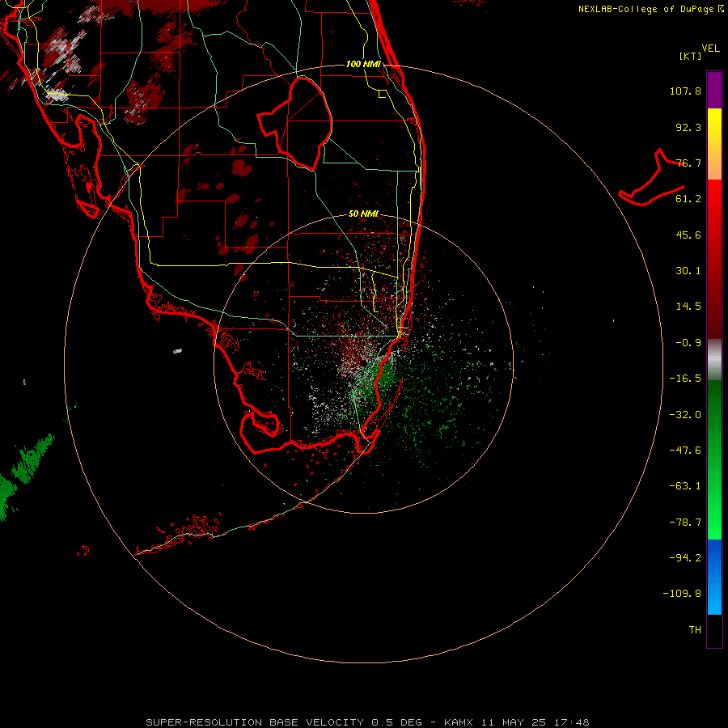
Task: Click the 50 NMI range ring label
Action: tap(363, 214)
